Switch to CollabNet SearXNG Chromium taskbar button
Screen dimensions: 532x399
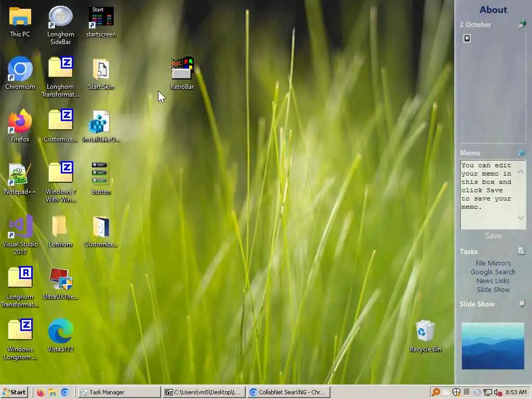click(x=289, y=392)
